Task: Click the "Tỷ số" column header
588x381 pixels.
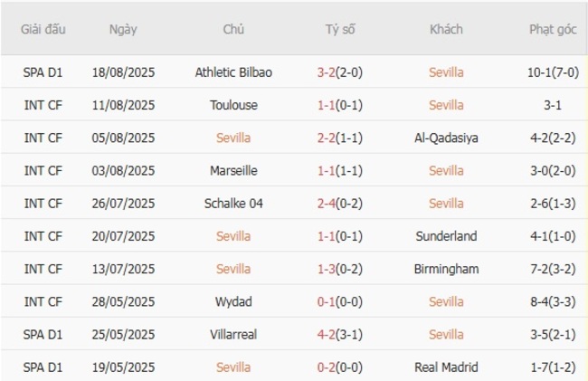Action: (340, 29)
